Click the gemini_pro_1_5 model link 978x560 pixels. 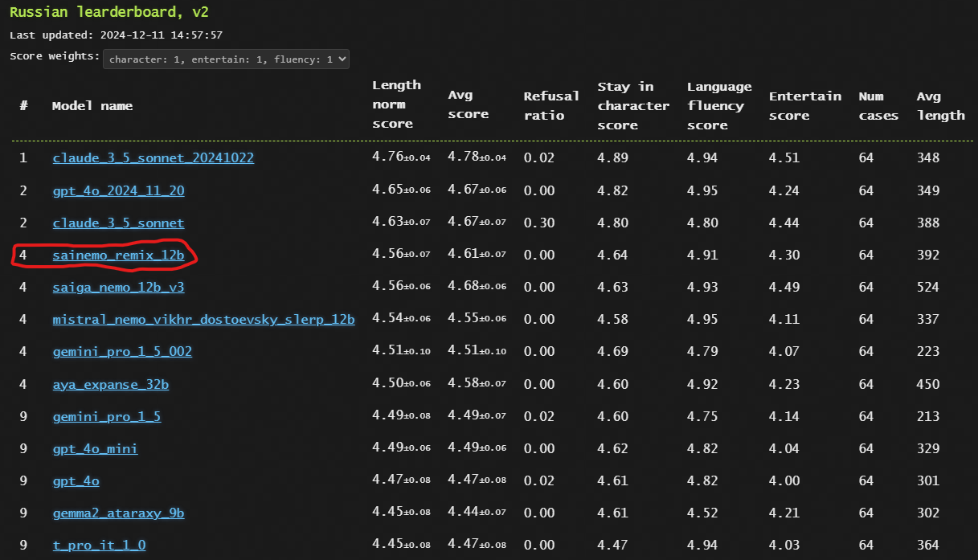[x=106, y=416]
